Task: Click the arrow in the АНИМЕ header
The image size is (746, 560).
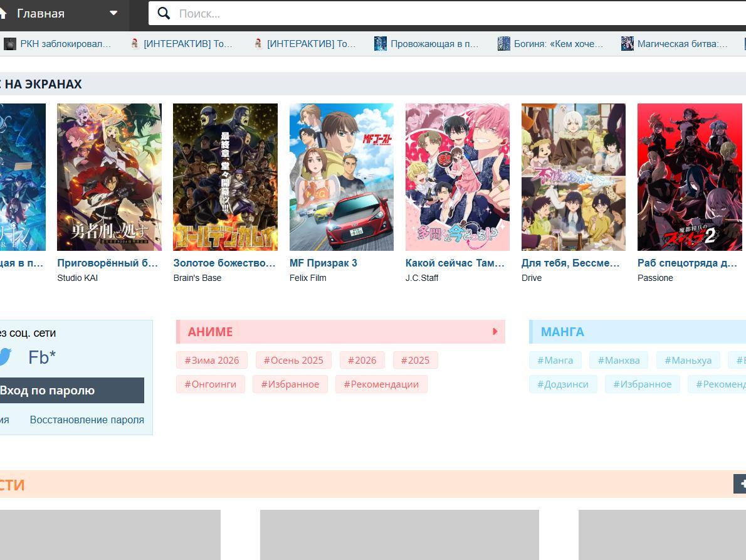Action: click(x=495, y=332)
